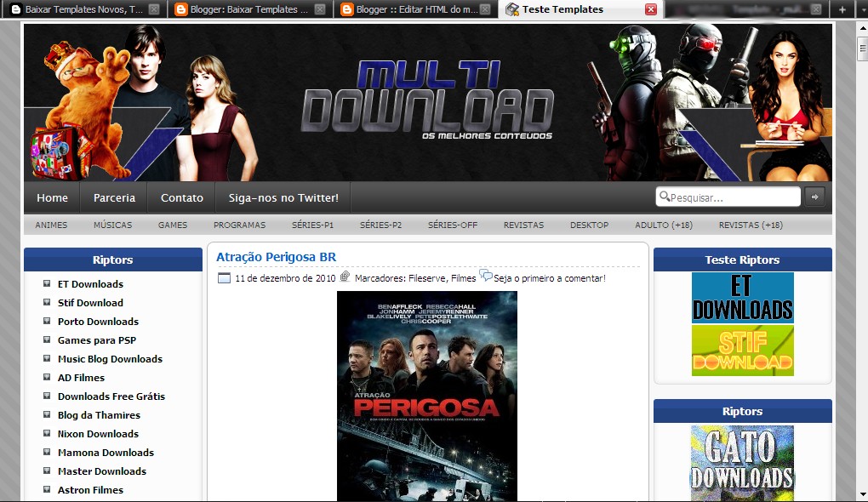Viewport: 868px width, 502px height.
Task: Open the Blog da Thamires link
Action: coord(99,415)
